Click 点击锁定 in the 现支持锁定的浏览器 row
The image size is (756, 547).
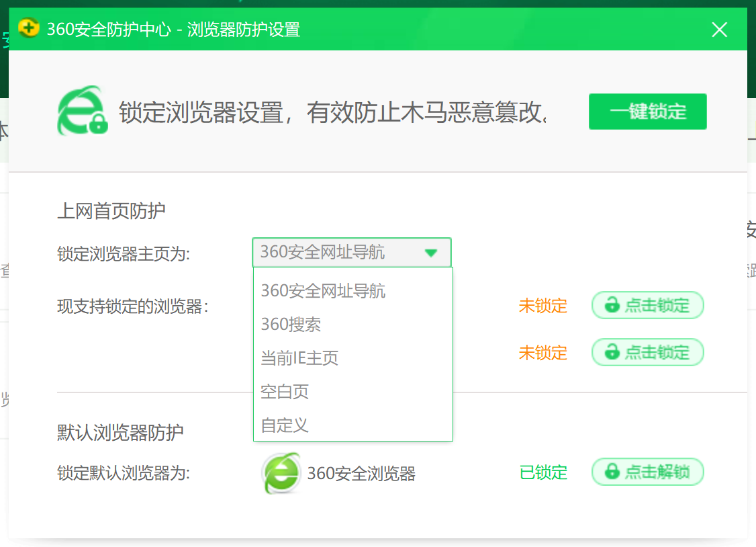coord(647,305)
